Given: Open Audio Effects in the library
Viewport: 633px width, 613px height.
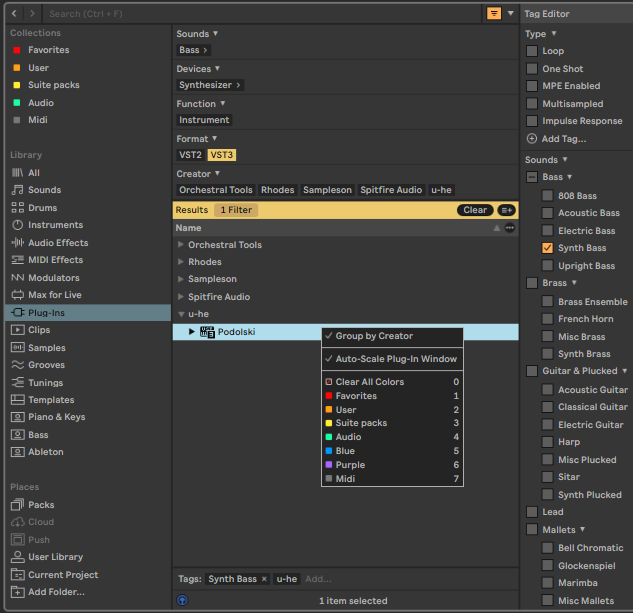Looking at the screenshot, I should tap(58, 243).
